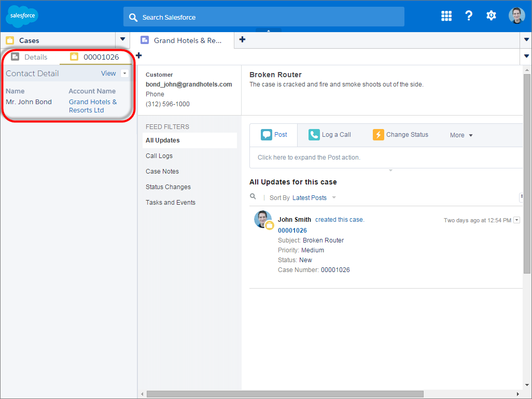
Task: Open the Setup gear icon
Action: [491, 16]
